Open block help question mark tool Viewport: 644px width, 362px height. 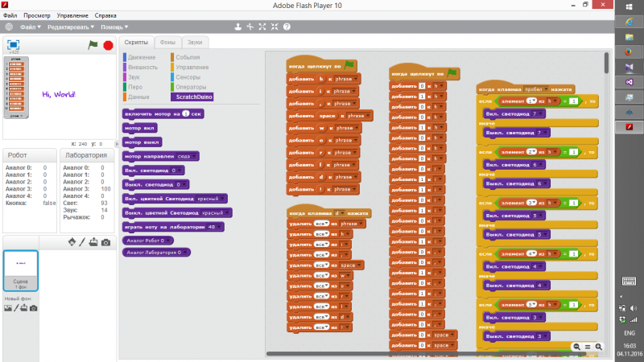pos(287,27)
